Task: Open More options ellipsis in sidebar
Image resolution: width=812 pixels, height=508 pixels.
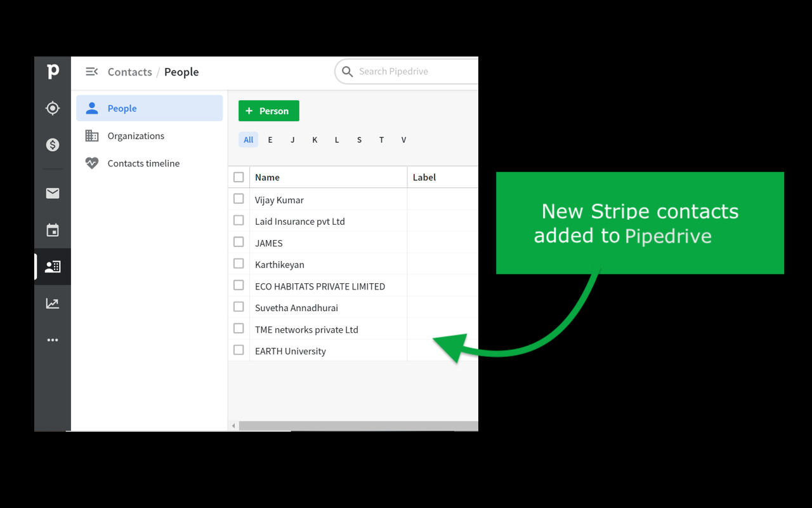Action: coord(53,340)
